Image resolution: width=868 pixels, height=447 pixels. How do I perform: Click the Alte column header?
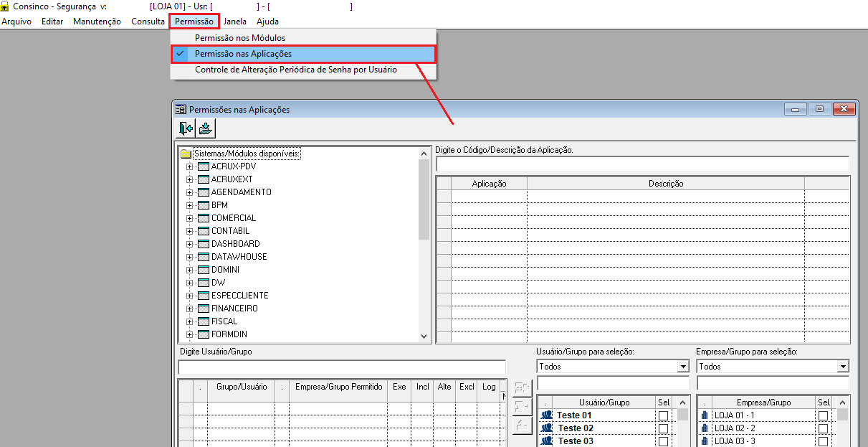[444, 387]
